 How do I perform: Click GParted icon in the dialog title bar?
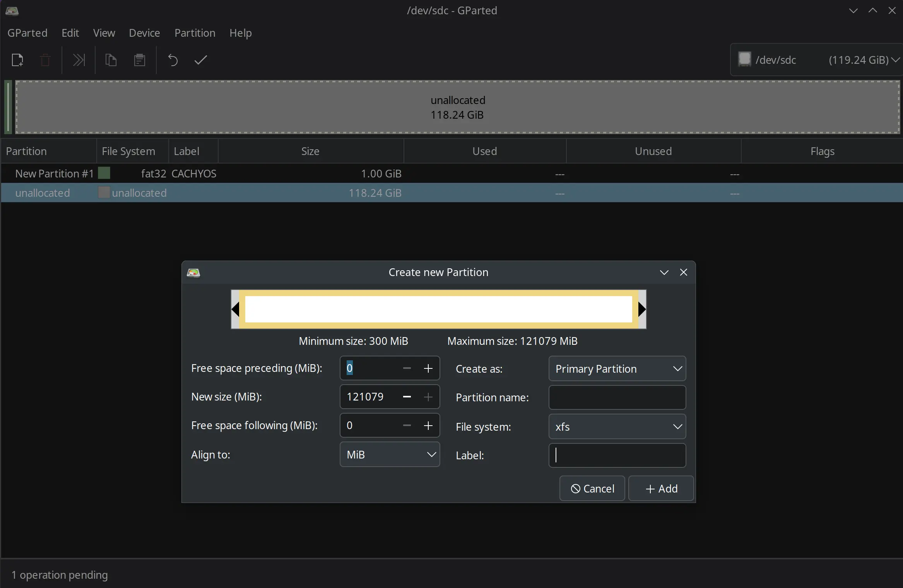[x=193, y=273]
